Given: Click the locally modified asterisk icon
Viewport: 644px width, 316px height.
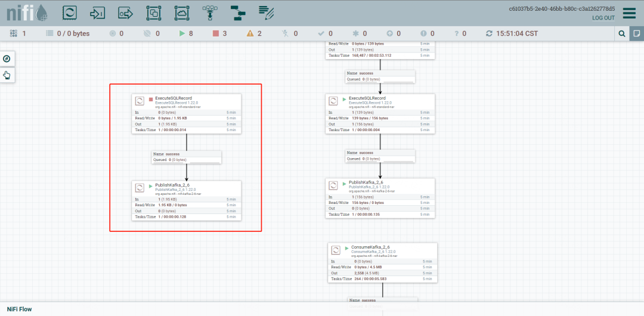Looking at the screenshot, I should click(355, 34).
